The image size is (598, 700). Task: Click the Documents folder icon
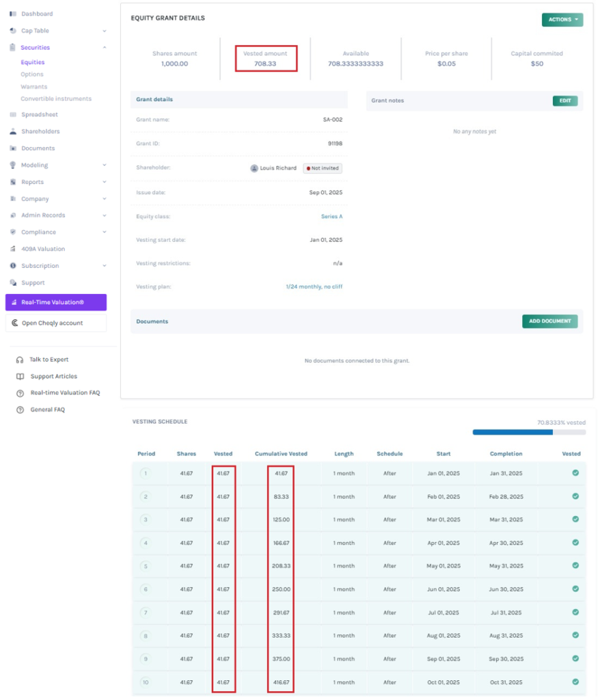coord(13,148)
